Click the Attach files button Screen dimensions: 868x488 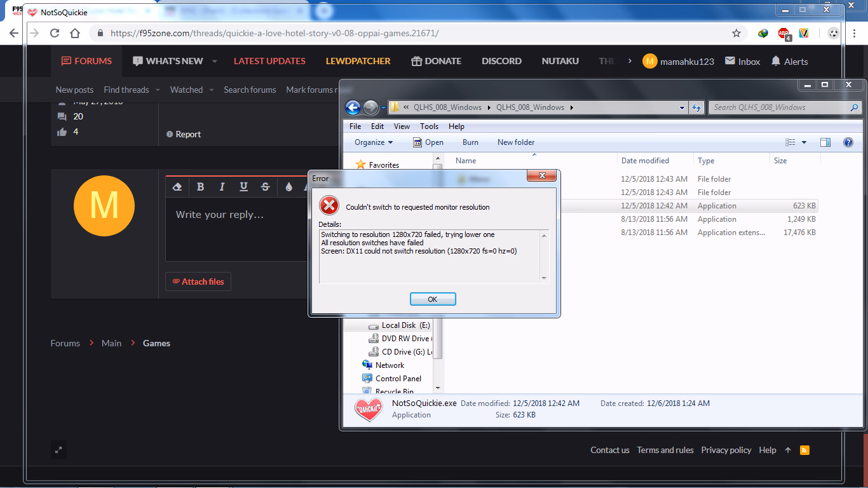pos(198,281)
